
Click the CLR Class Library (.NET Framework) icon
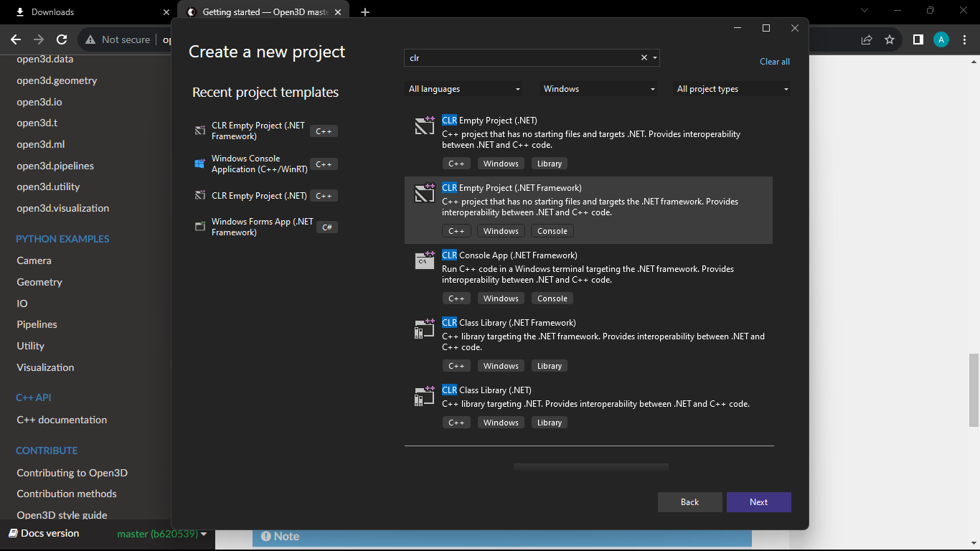point(425,327)
